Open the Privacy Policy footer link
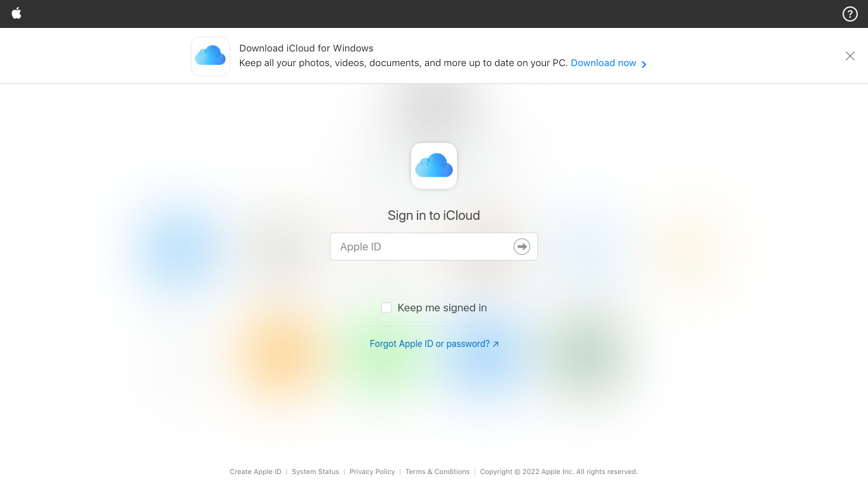Image resolution: width=868 pixels, height=488 pixels. point(372,471)
